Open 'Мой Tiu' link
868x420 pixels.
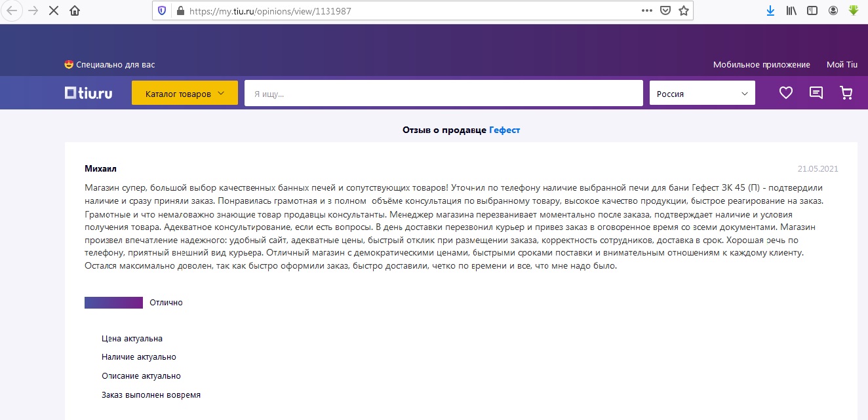[x=842, y=65]
